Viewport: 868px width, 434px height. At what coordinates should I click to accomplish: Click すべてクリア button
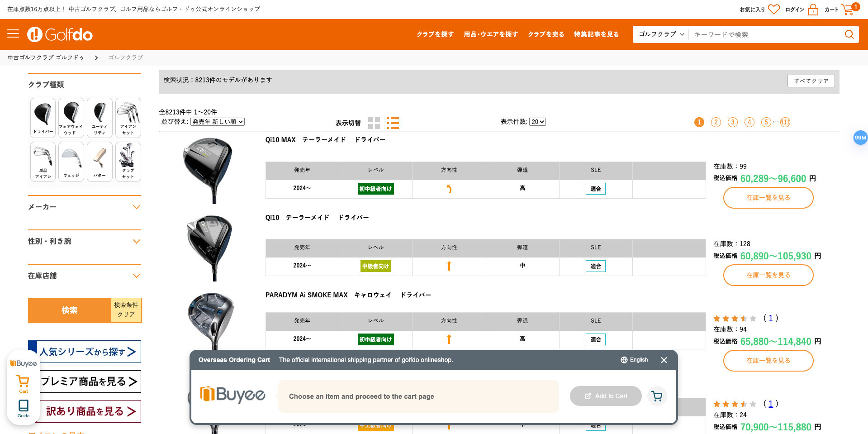coord(811,81)
